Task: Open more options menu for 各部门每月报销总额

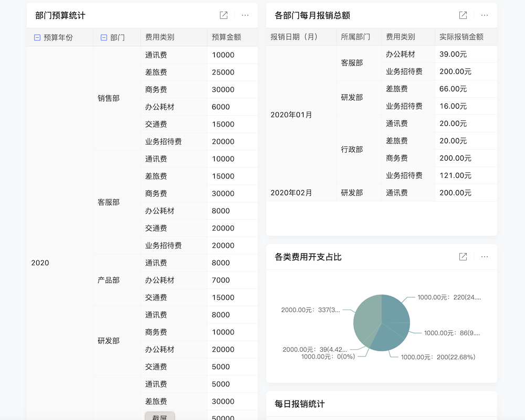Action: click(484, 15)
